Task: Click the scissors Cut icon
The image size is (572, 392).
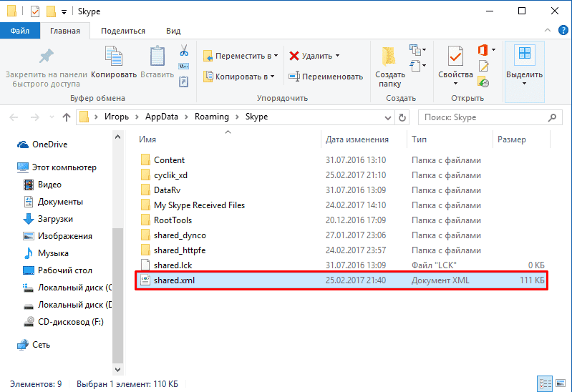Action: (184, 50)
